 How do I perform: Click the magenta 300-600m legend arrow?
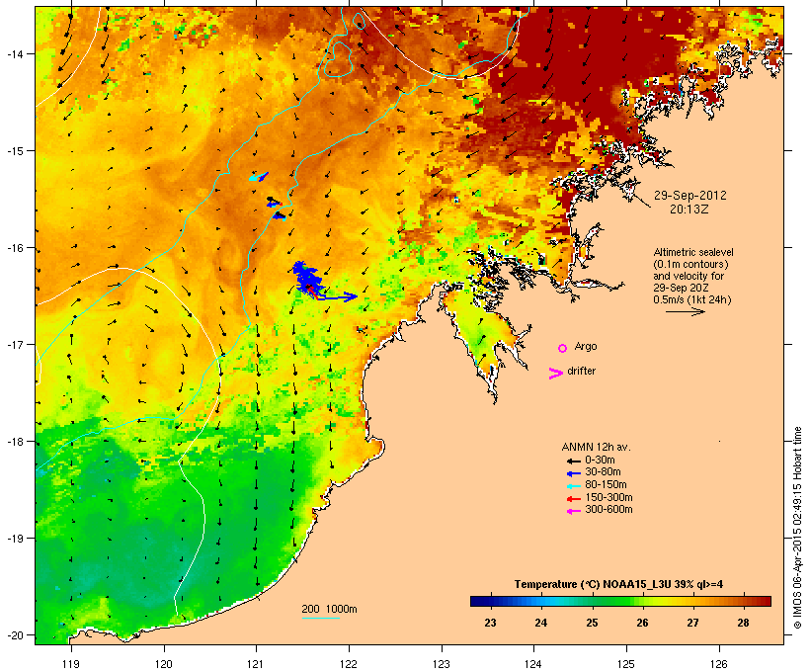(x=573, y=511)
